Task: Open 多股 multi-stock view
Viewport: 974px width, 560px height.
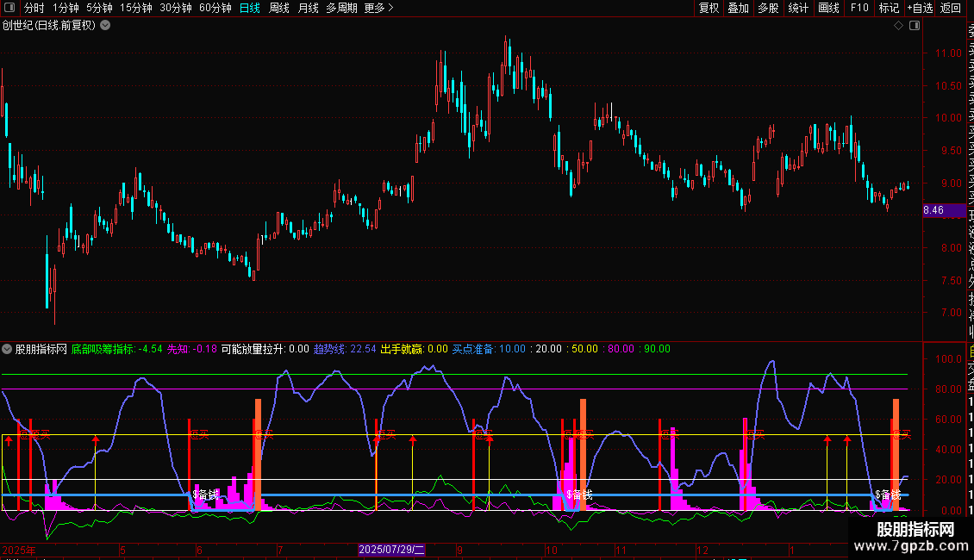Action: click(768, 8)
